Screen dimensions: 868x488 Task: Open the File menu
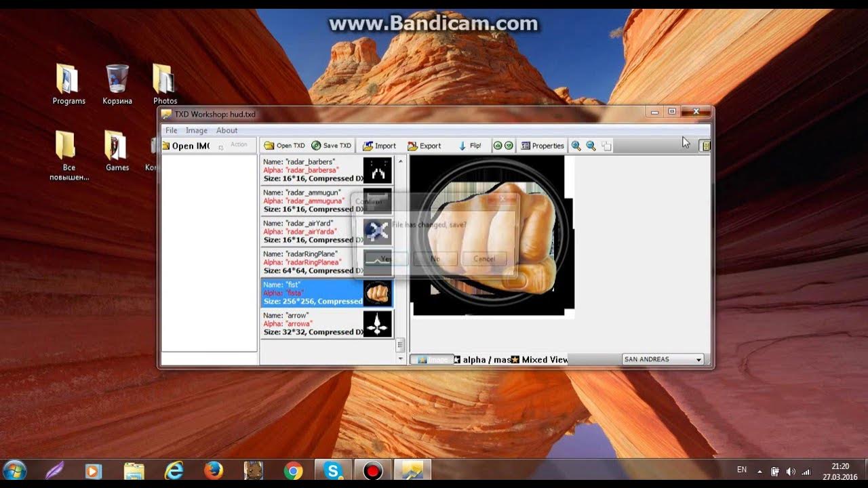point(172,130)
